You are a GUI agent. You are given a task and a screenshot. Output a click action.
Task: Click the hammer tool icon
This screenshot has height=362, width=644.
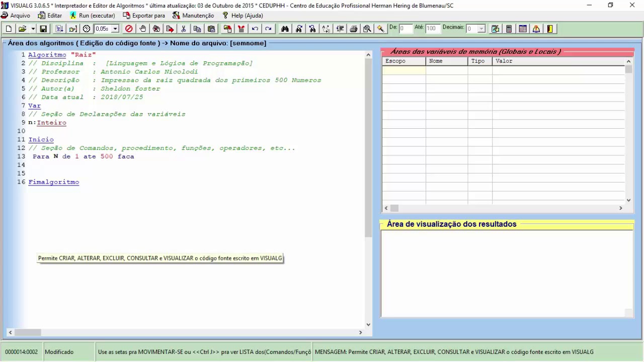tap(381, 29)
